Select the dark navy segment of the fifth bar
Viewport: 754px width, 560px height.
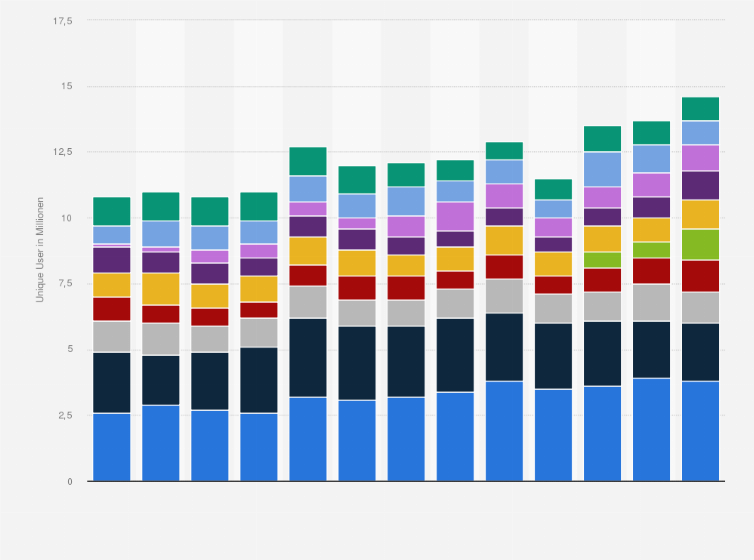click(308, 358)
